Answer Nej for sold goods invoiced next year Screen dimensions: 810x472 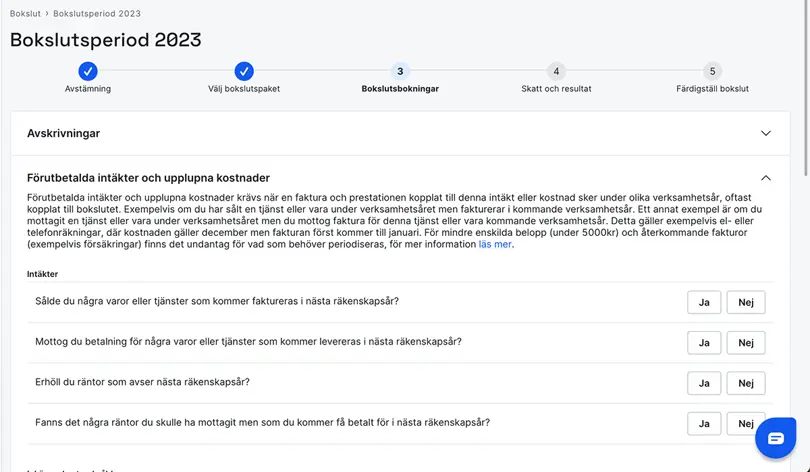tap(746, 303)
